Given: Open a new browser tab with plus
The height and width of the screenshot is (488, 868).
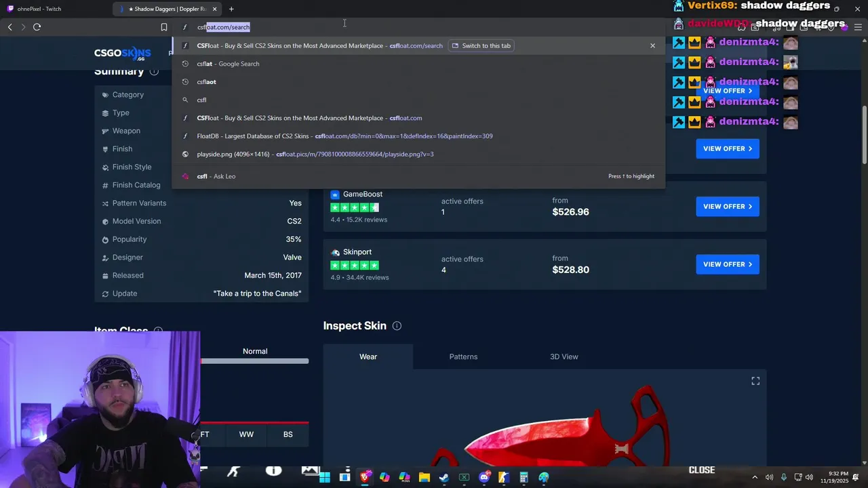Looking at the screenshot, I should click(231, 9).
